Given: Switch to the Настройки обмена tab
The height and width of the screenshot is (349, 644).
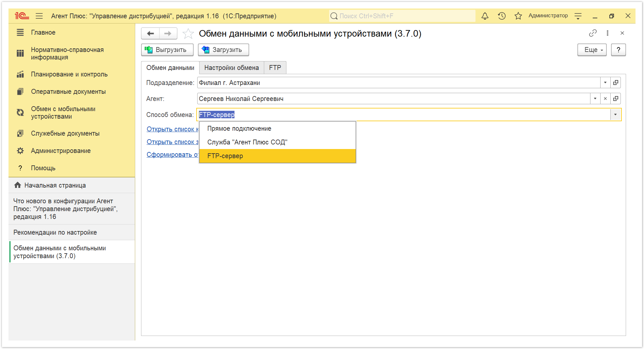Looking at the screenshot, I should click(x=232, y=68).
